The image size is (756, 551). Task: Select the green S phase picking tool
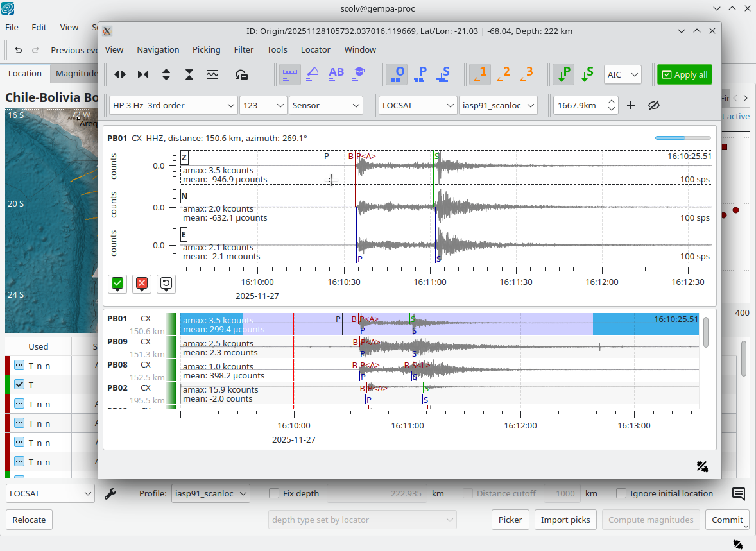[587, 74]
